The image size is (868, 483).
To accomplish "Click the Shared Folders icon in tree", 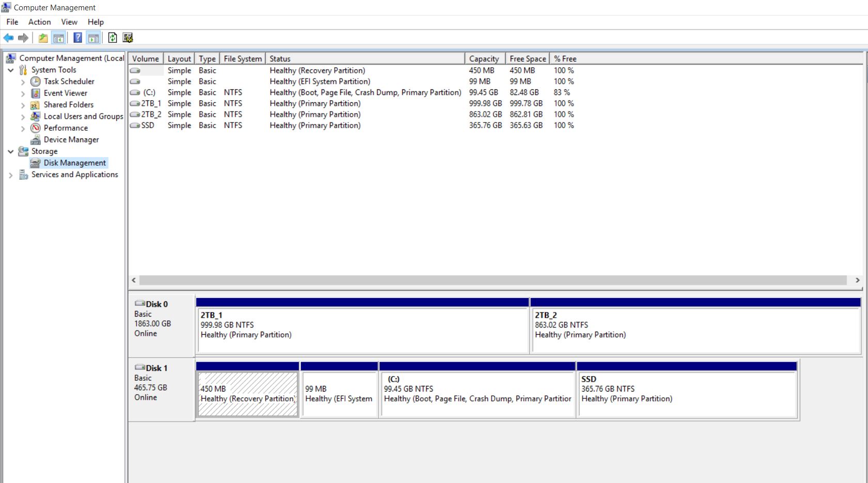I will click(35, 105).
